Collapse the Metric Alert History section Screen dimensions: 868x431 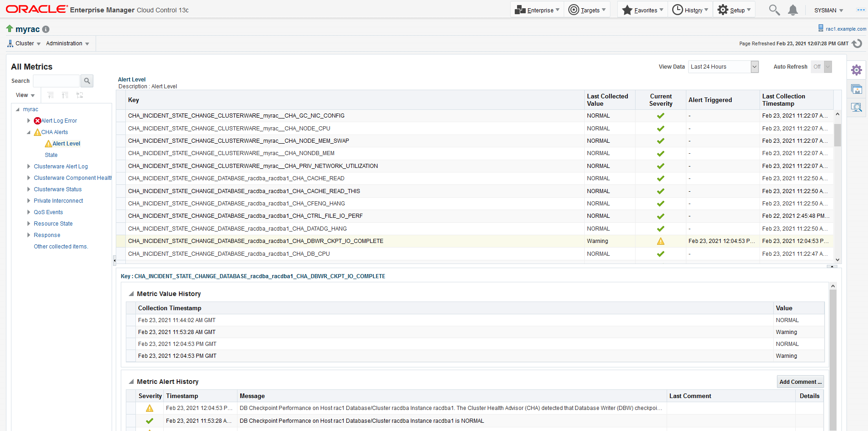[x=131, y=382]
